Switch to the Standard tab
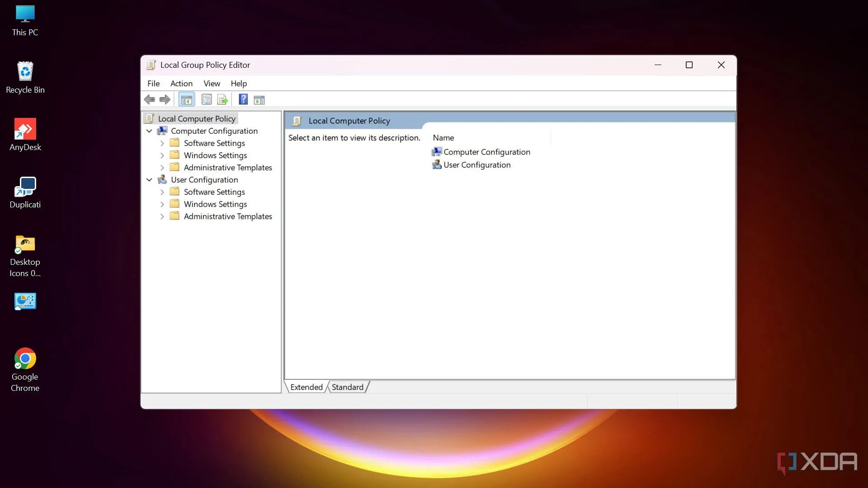Image resolution: width=868 pixels, height=488 pixels. tap(347, 387)
